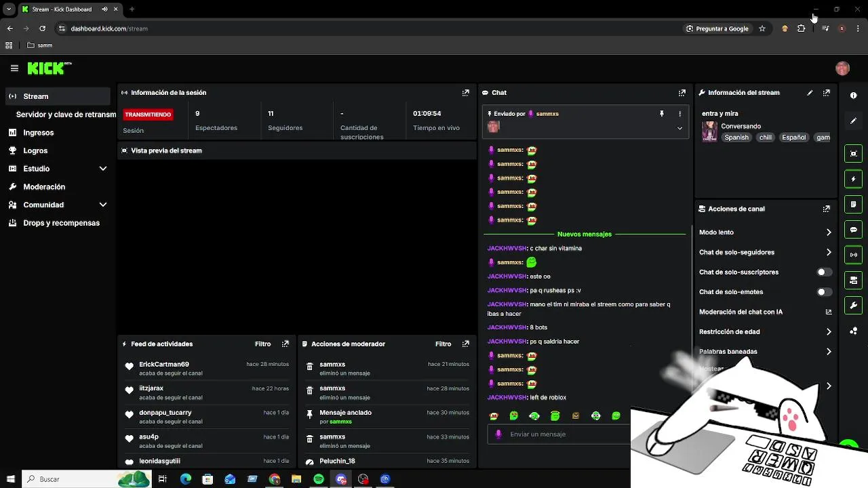Enable Chat de solo-suscriptores toggle

click(824, 272)
